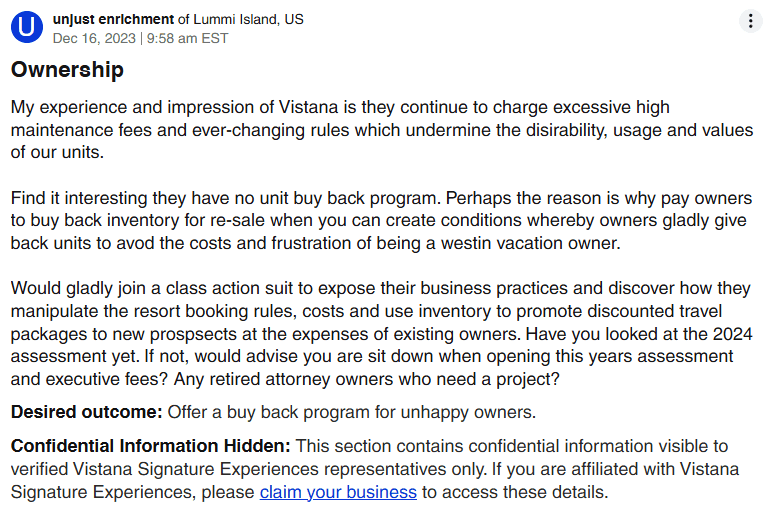Click the first paragraph about maintenance fees

tap(380, 130)
